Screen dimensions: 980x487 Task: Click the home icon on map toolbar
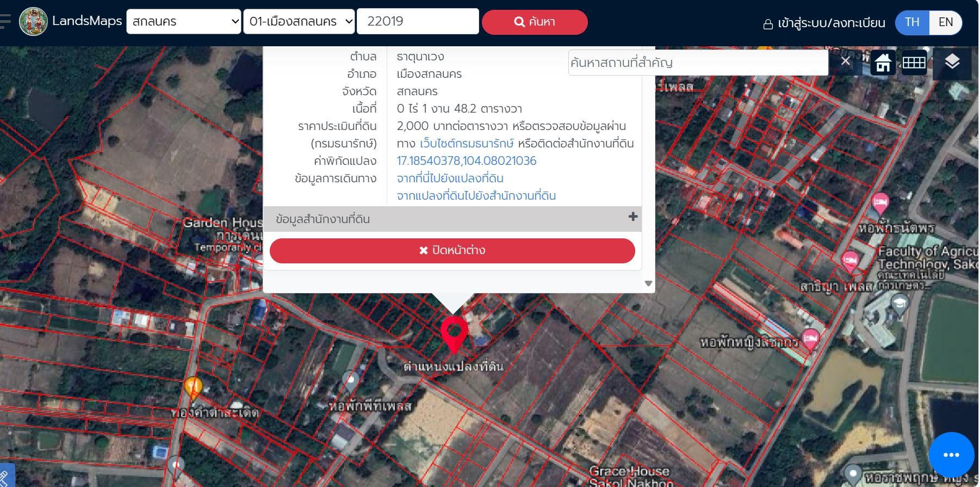tap(883, 63)
